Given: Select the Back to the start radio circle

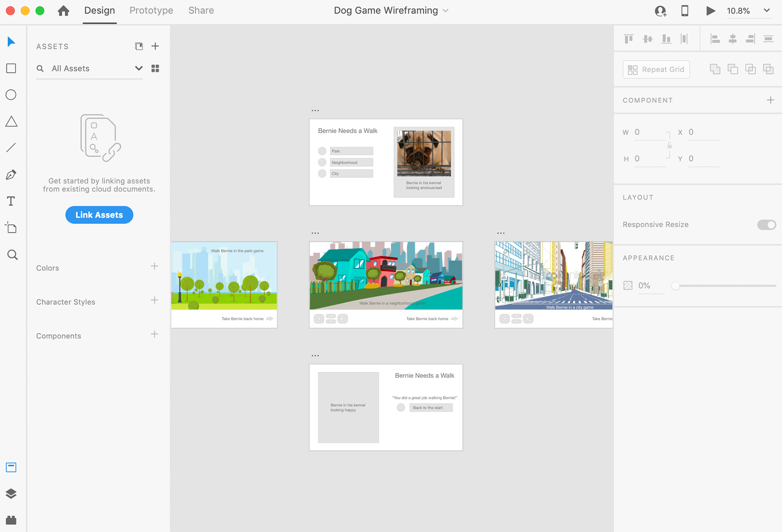Looking at the screenshot, I should 401,407.
